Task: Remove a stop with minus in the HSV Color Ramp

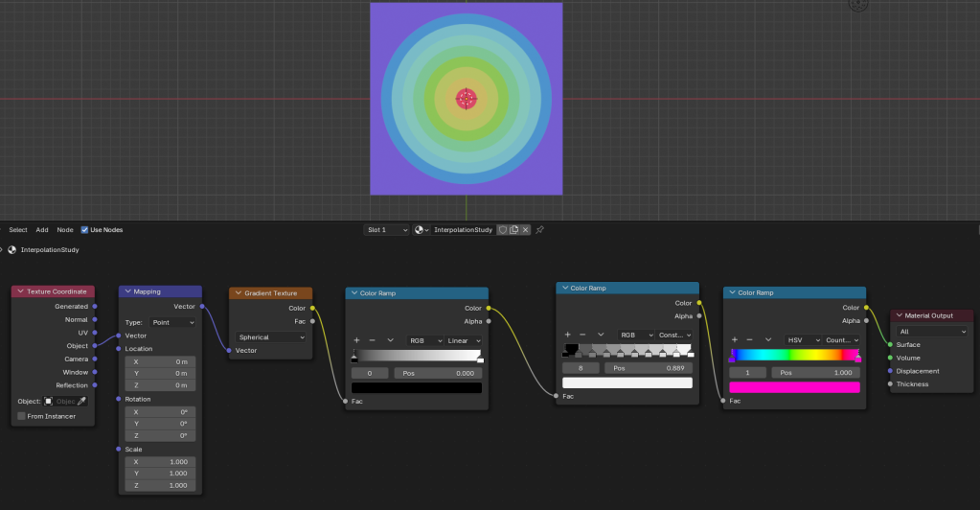Action: (750, 339)
